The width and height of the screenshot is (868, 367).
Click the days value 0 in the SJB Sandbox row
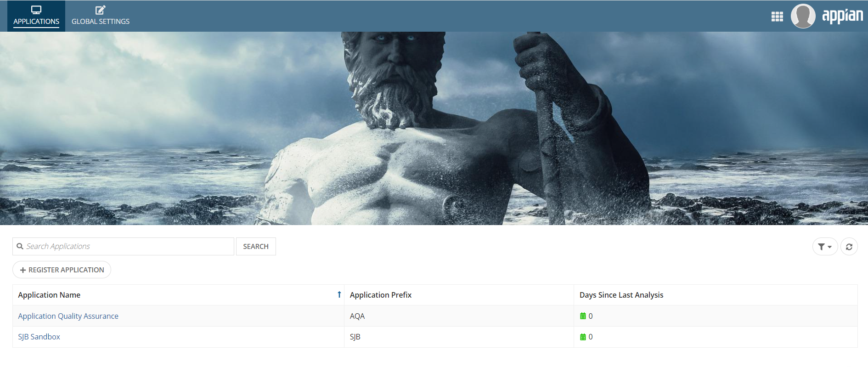[591, 337]
